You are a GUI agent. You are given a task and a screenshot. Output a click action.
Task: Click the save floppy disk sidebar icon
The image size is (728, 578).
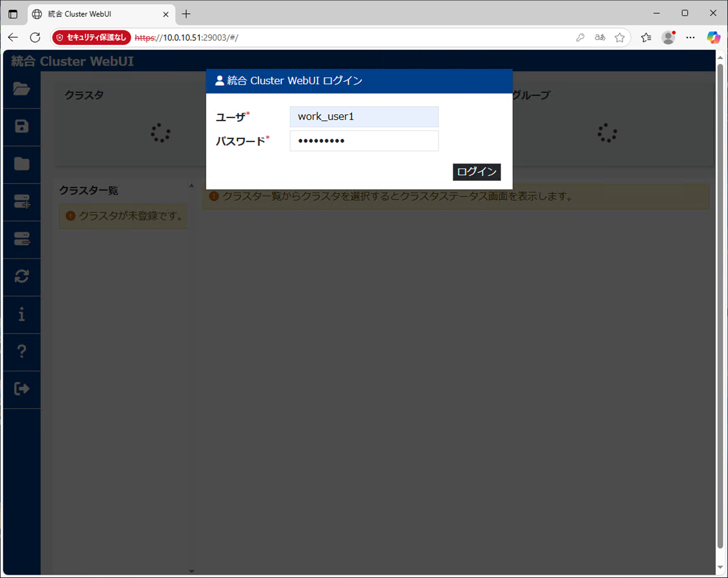pyautogui.click(x=22, y=126)
